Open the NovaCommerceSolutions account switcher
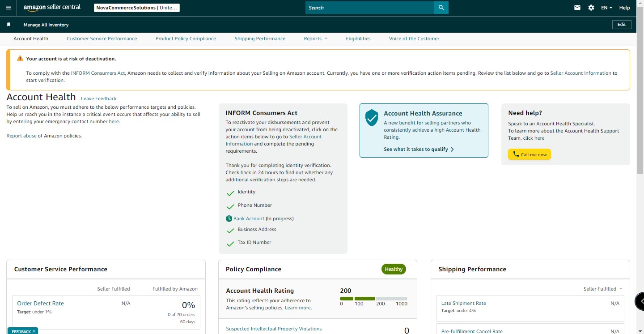This screenshot has width=644, height=334. tap(137, 8)
